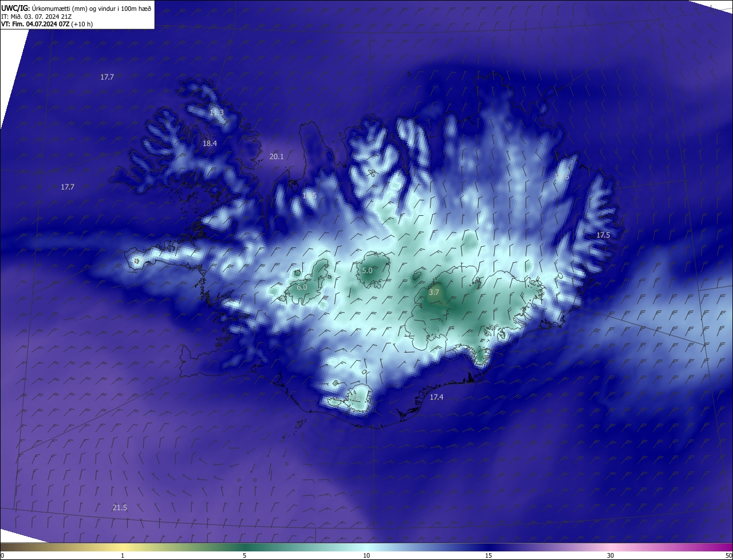Click the 17.4 value off the south coast
733x560 pixels.
[x=436, y=397]
